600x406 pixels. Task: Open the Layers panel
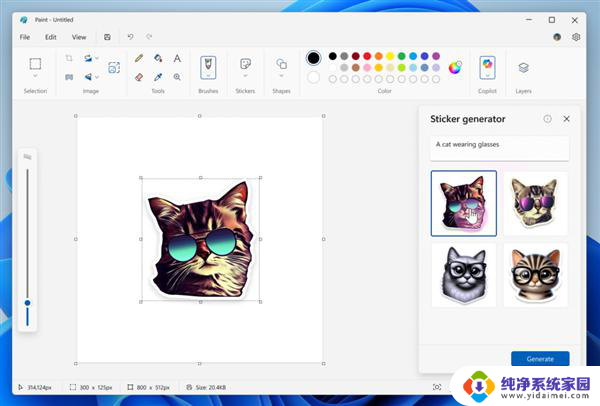pos(523,68)
